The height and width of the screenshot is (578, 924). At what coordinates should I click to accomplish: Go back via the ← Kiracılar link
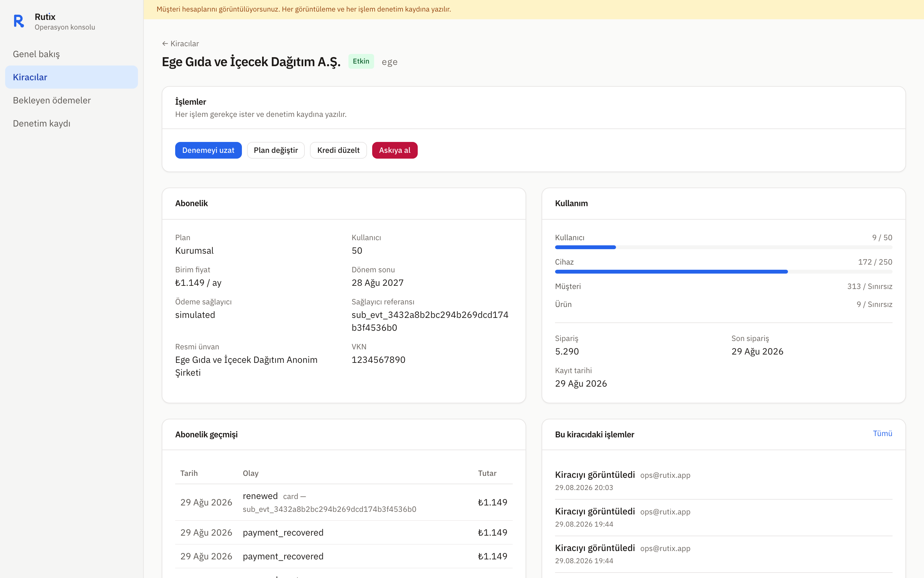click(x=180, y=44)
